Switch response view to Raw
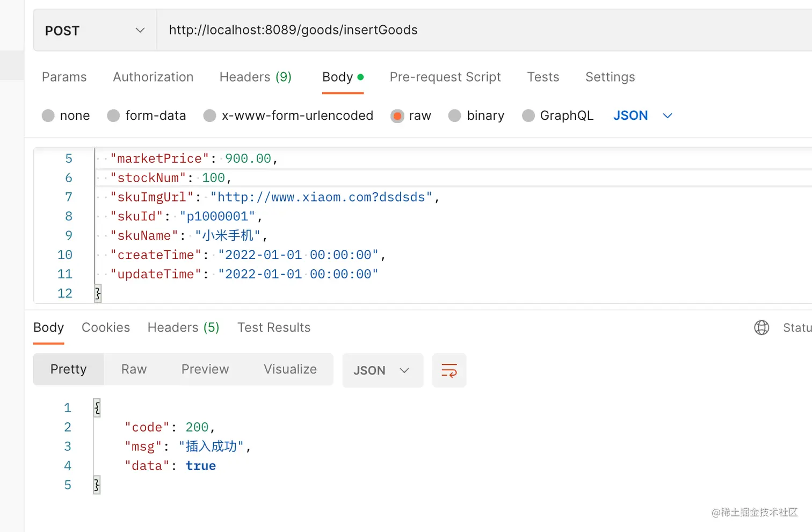The height and width of the screenshot is (532, 812). [134, 369]
